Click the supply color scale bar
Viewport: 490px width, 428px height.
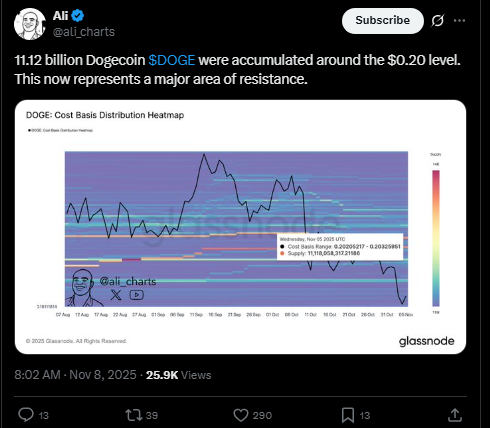tap(436, 238)
